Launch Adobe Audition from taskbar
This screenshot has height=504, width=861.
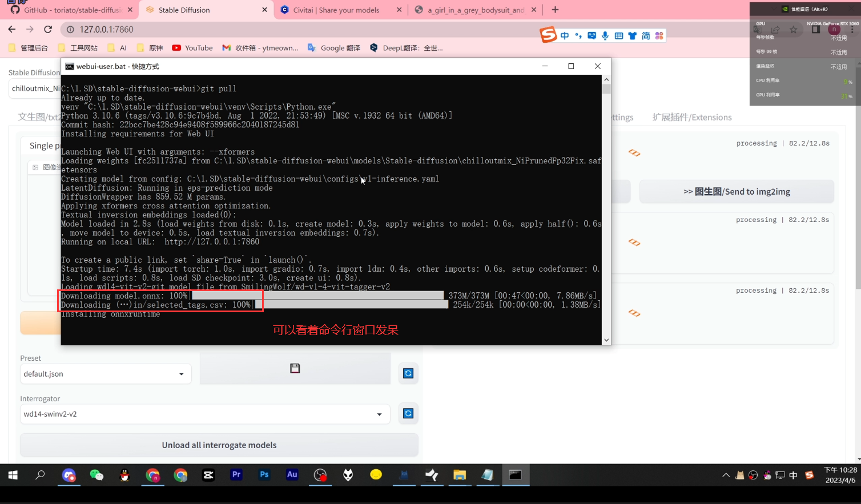coord(292,475)
